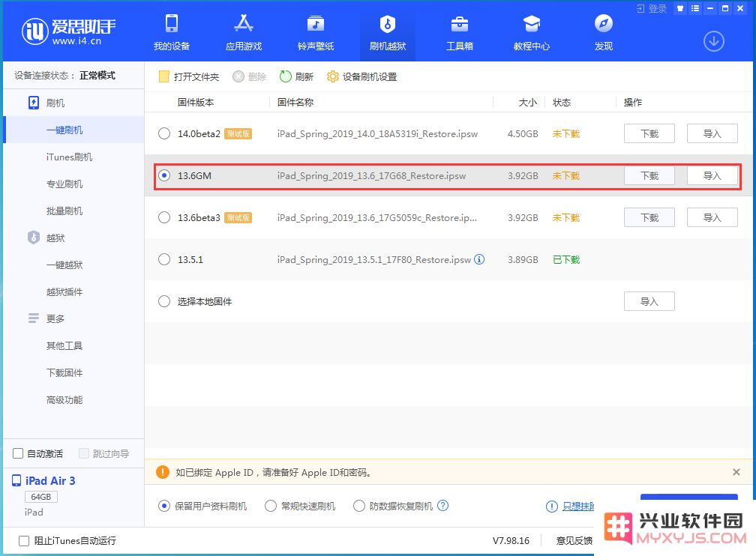Click 导入 for 13.6GM firmware
Viewport: 756px width, 556px height.
(x=712, y=175)
